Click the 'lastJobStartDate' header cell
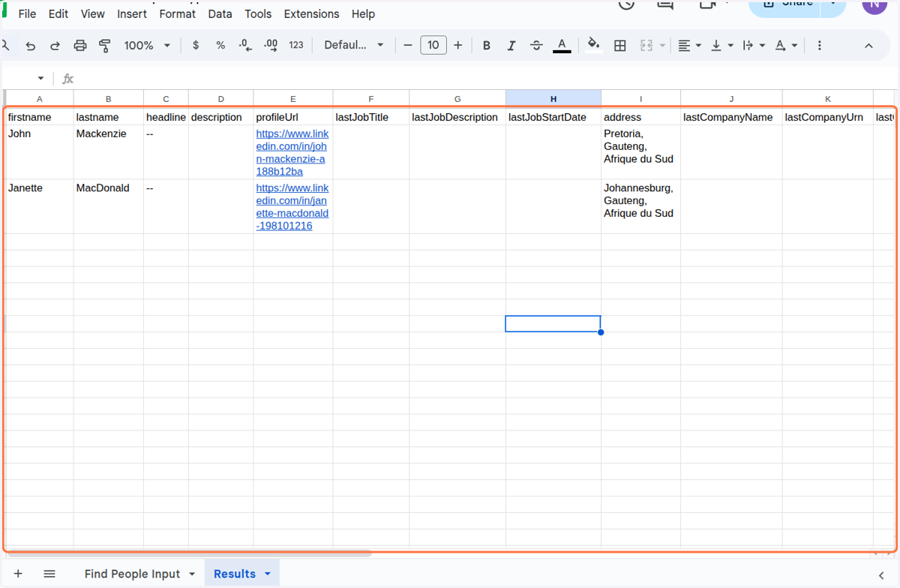Image resolution: width=900 pixels, height=588 pixels. 553,117
